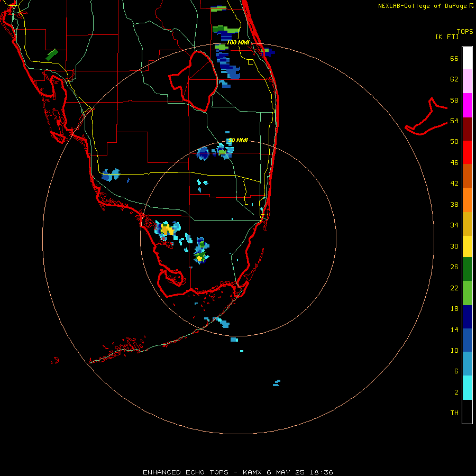Select the dark green legend swatch
This screenshot has width=476, height=476.
(467, 269)
